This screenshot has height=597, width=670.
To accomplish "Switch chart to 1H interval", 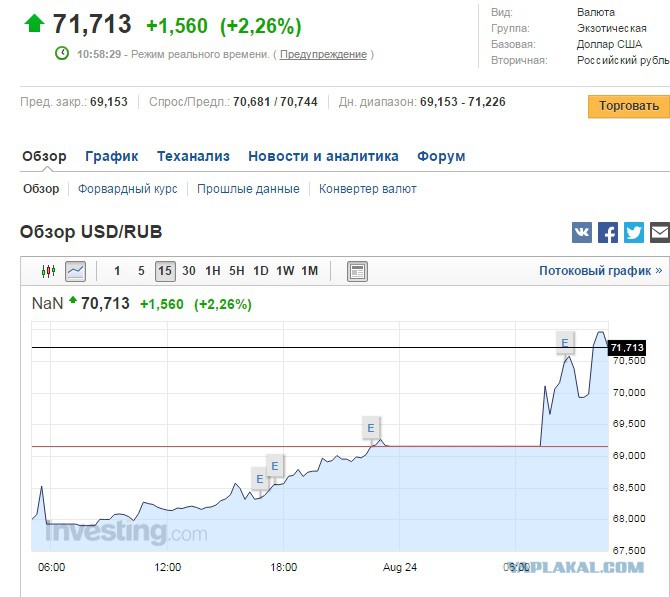I will pyautogui.click(x=212, y=271).
